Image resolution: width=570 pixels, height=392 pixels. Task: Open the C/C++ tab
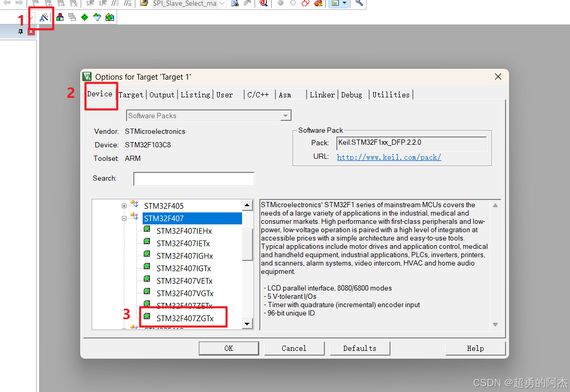pyautogui.click(x=260, y=95)
